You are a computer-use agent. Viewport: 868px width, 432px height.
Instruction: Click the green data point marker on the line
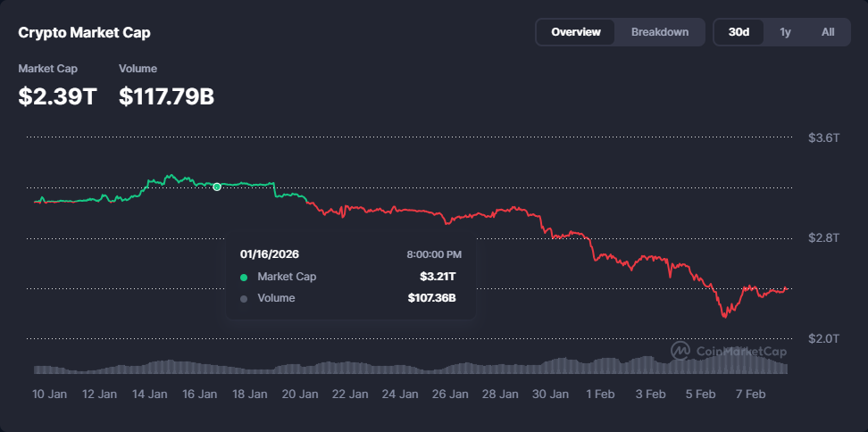(217, 187)
